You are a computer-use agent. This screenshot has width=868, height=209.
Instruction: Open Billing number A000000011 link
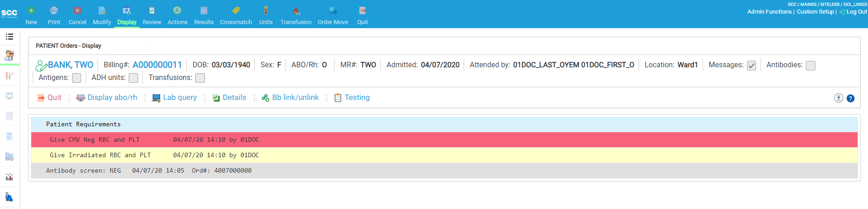157,65
